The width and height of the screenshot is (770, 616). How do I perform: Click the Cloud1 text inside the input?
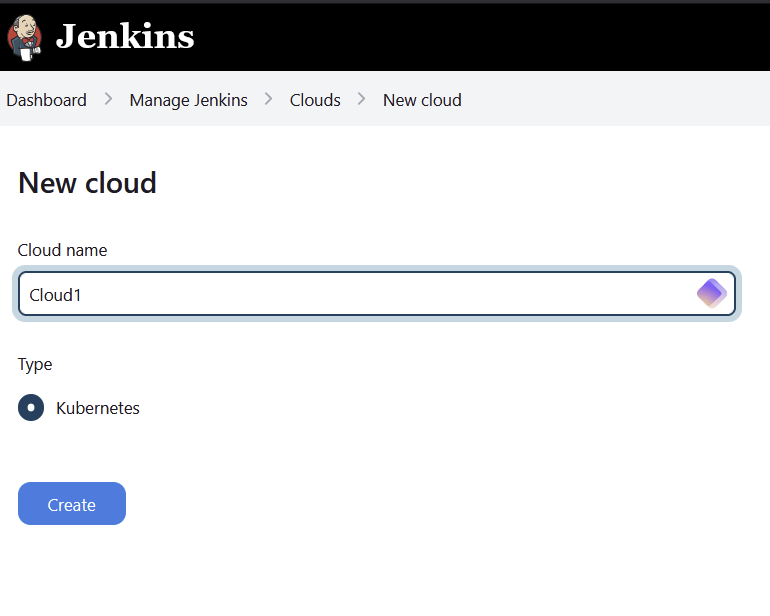coord(55,295)
